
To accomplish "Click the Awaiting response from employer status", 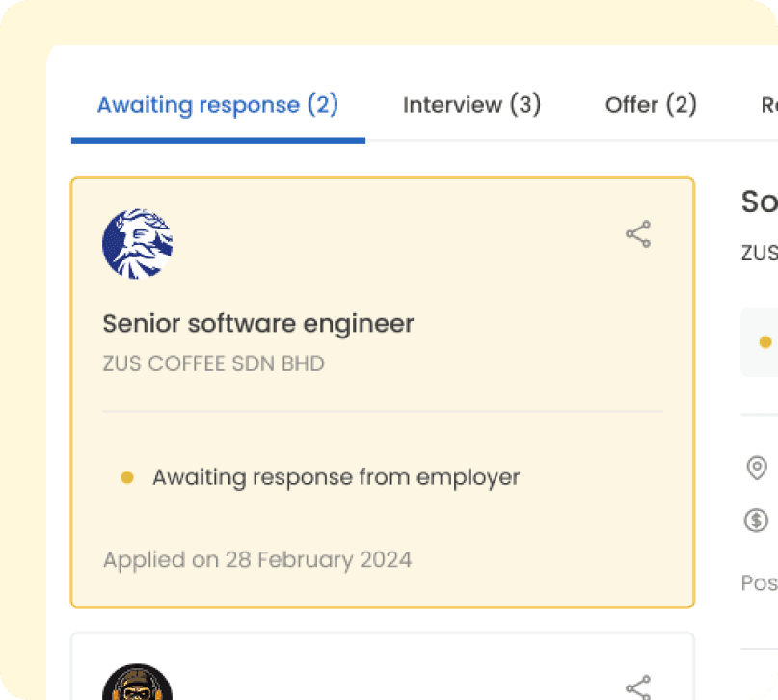I will 335,477.
